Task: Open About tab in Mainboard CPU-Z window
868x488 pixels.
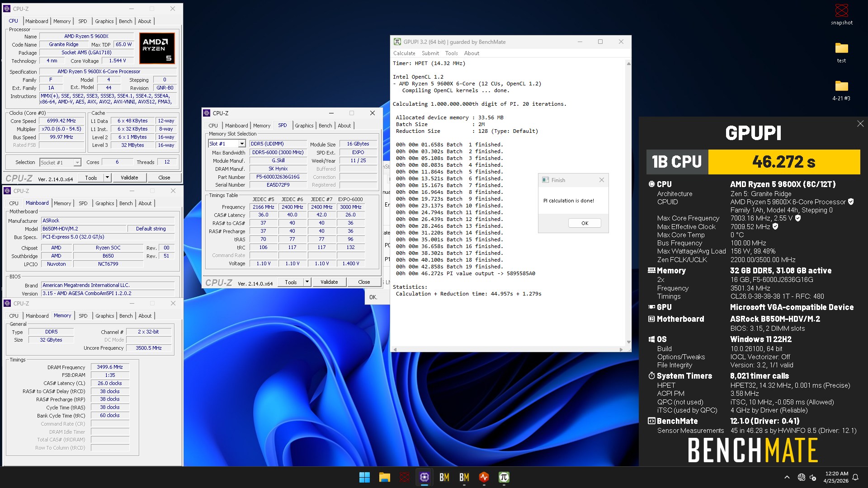Action: coord(145,203)
